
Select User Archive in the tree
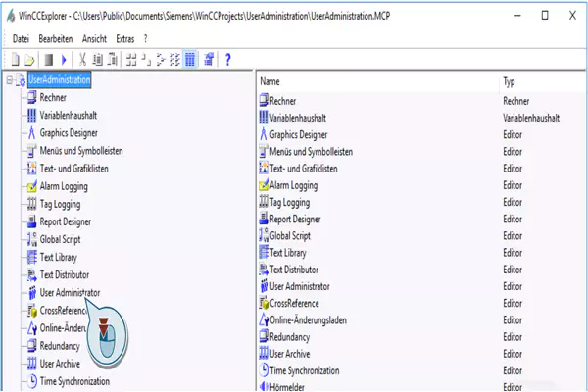tap(60, 364)
